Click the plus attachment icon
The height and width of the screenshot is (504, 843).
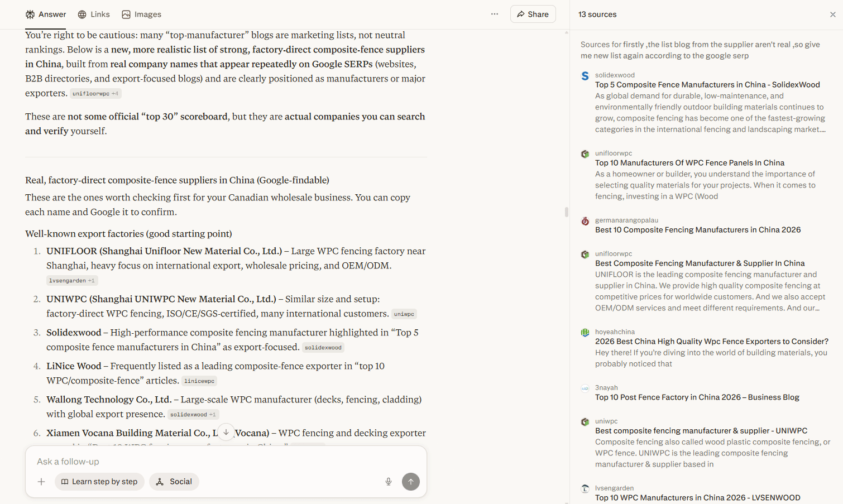pos(41,482)
